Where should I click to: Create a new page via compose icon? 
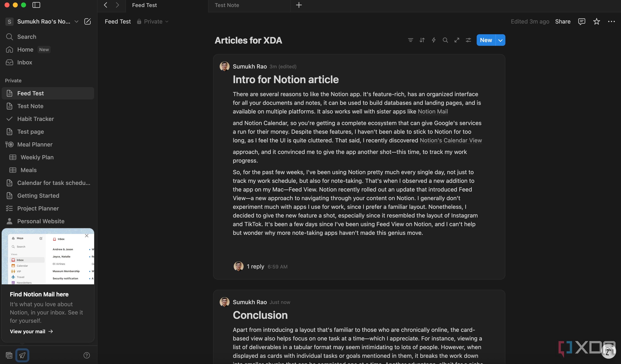click(x=88, y=21)
